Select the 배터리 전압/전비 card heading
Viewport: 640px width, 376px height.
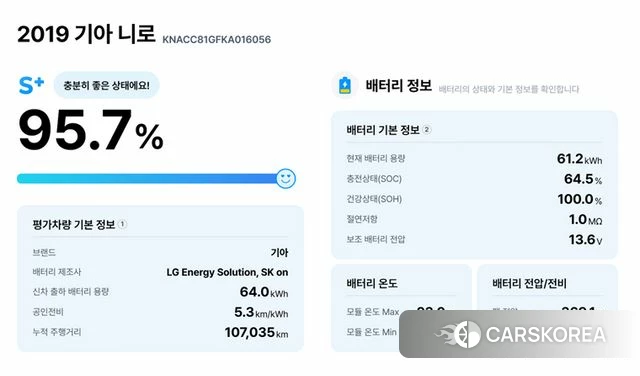(529, 283)
